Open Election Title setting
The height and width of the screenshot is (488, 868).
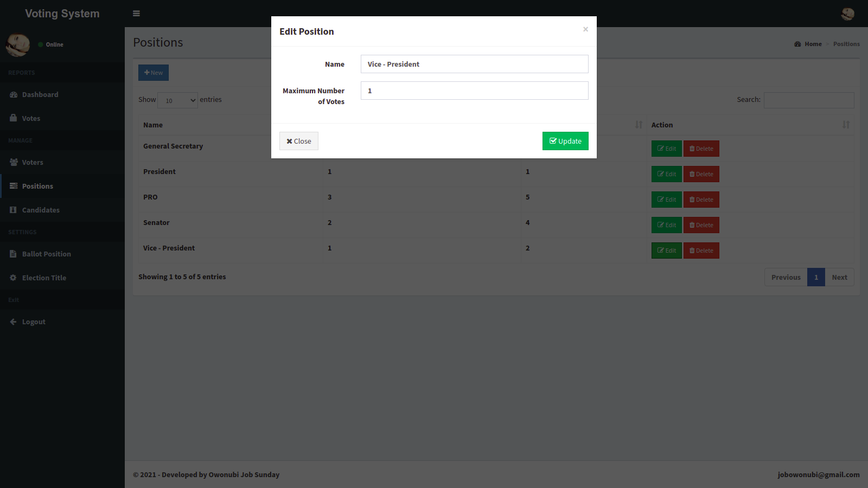click(62, 278)
